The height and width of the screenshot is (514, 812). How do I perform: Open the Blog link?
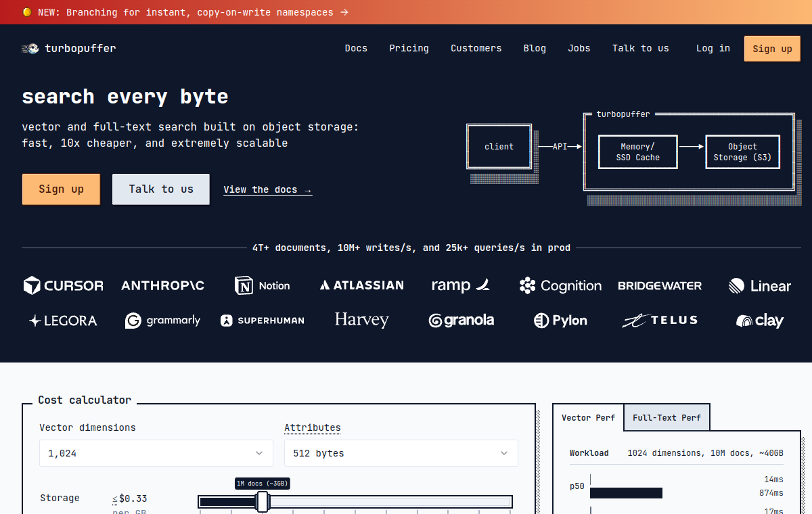(x=535, y=49)
